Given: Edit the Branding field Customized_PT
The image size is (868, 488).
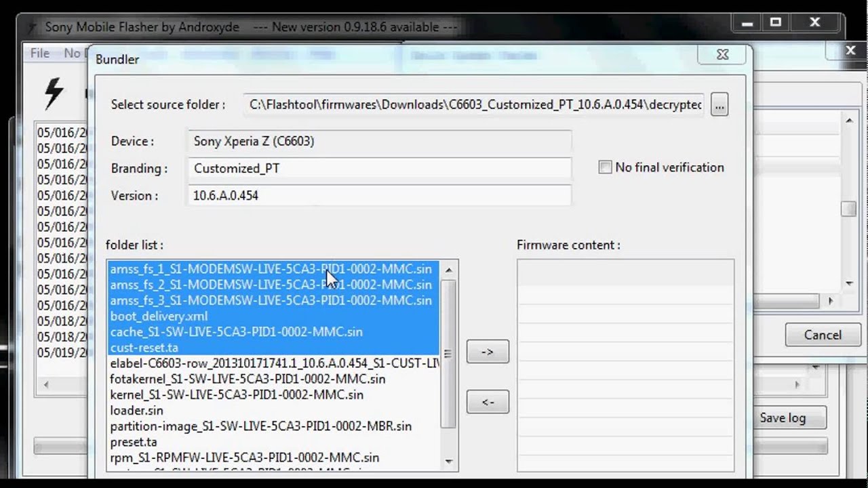Looking at the screenshot, I should pyautogui.click(x=379, y=168).
